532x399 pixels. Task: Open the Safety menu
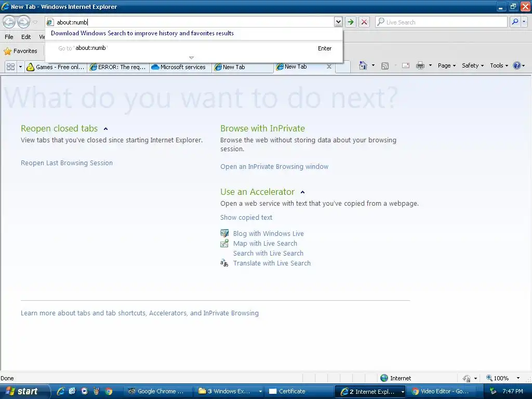473,66
